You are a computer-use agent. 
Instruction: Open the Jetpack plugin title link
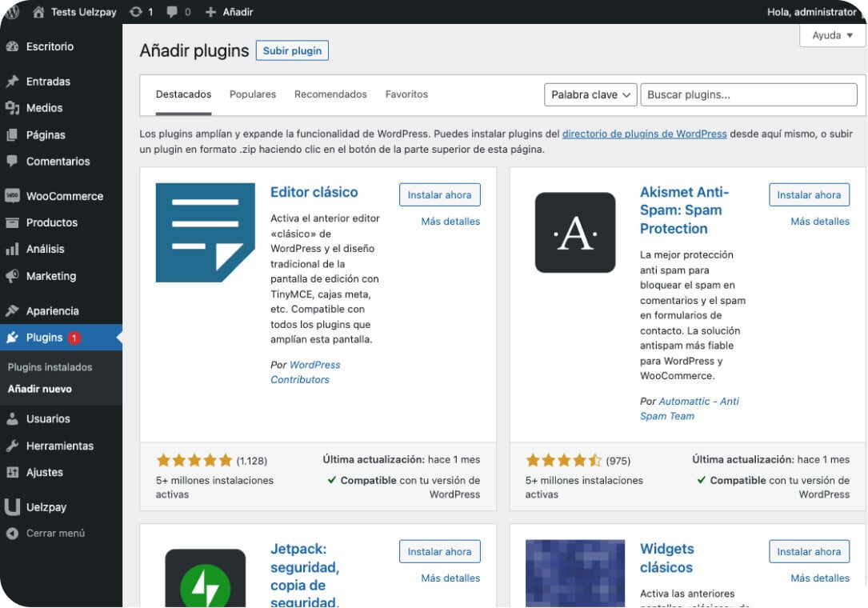click(305, 575)
